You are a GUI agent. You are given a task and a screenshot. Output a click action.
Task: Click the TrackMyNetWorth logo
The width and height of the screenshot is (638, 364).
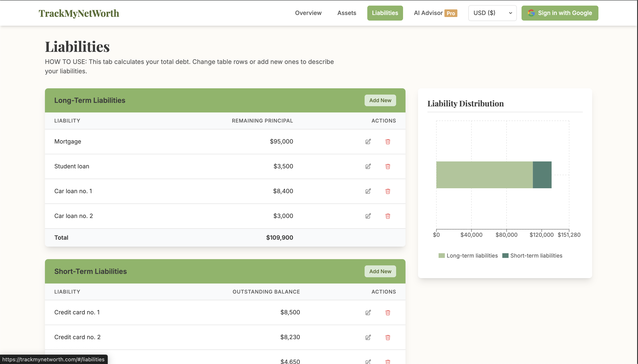(x=79, y=13)
